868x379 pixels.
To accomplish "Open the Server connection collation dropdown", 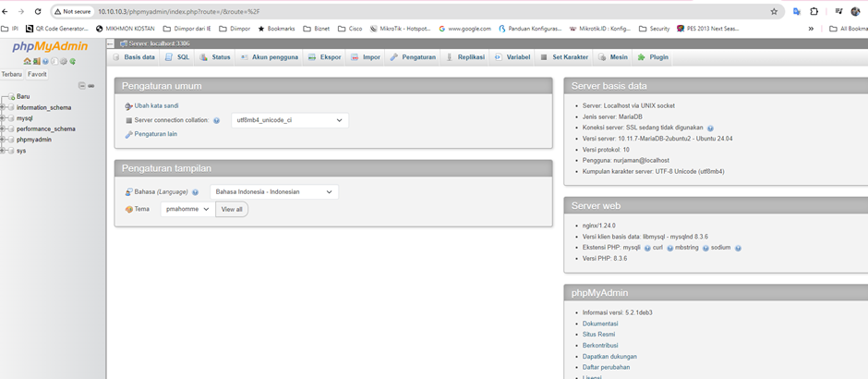I will click(289, 120).
